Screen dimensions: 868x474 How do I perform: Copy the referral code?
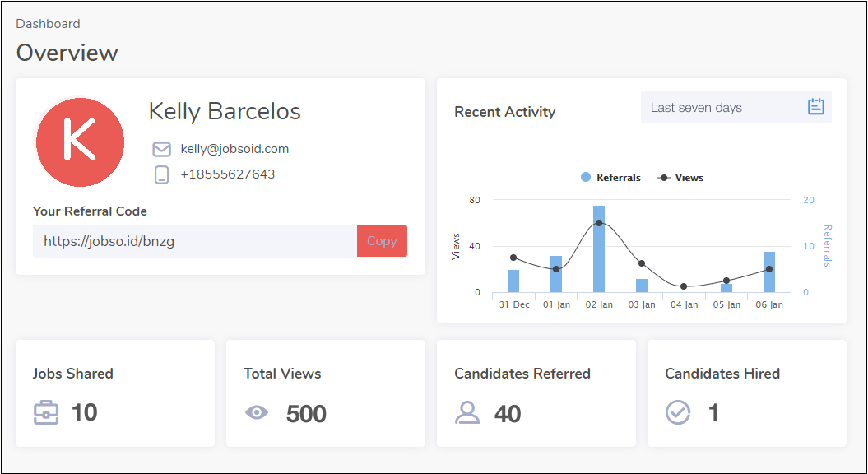pyautogui.click(x=382, y=241)
